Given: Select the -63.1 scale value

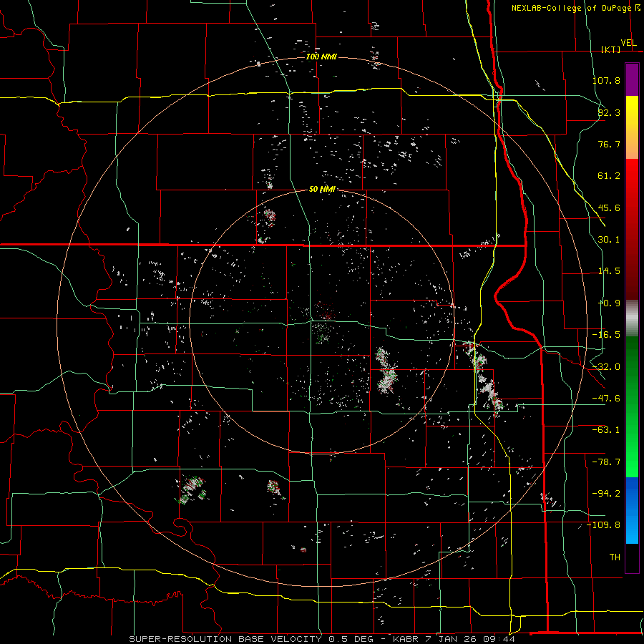Looking at the screenshot, I should coord(606,430).
